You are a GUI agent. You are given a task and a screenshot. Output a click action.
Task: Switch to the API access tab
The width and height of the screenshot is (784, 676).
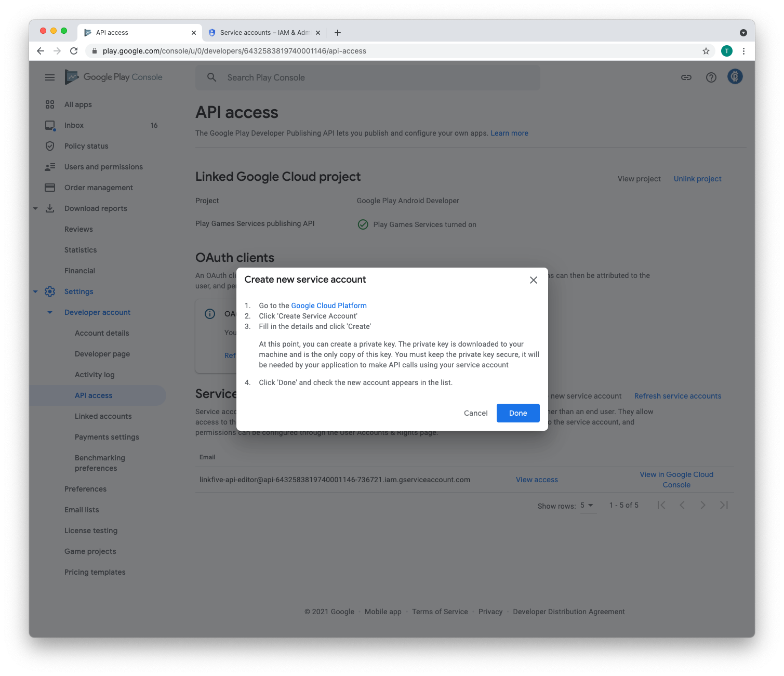point(140,32)
